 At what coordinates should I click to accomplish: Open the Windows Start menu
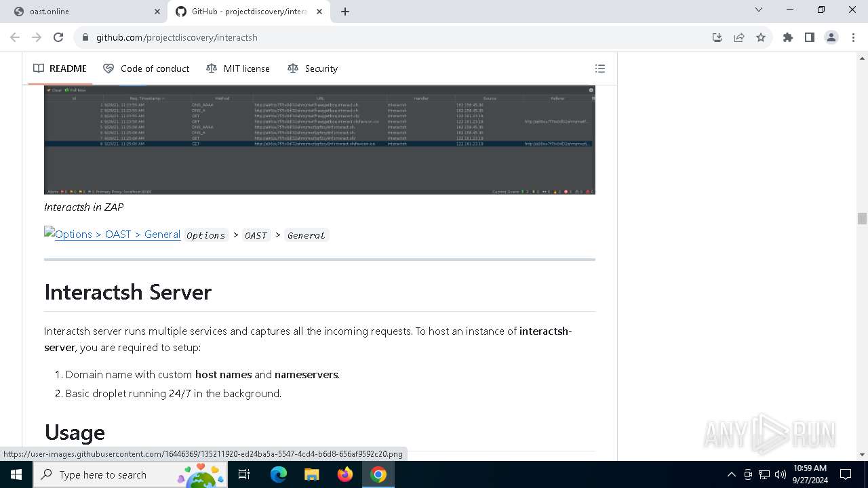point(16,474)
